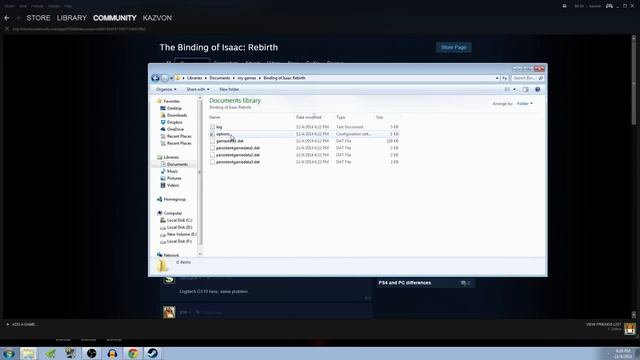Select the COMMUNITY tab in Steam

point(115,18)
